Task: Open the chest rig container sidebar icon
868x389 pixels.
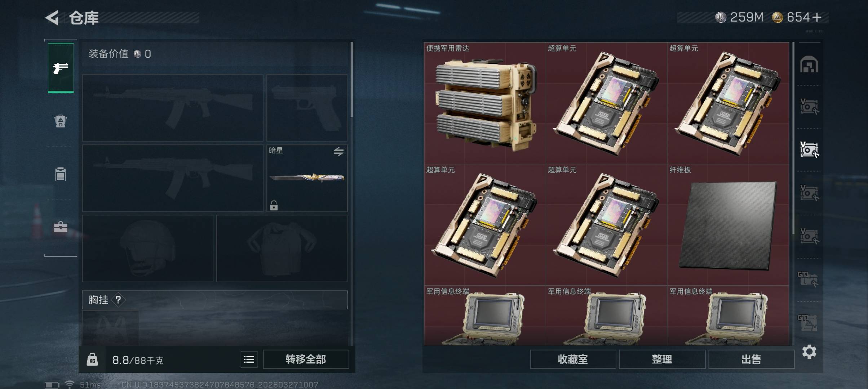Action: [x=61, y=174]
